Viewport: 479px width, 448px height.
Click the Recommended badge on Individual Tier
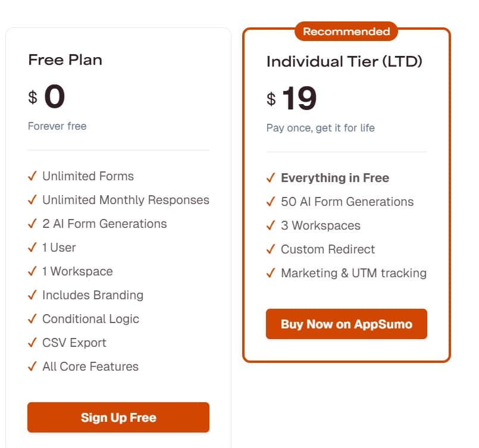[346, 32]
